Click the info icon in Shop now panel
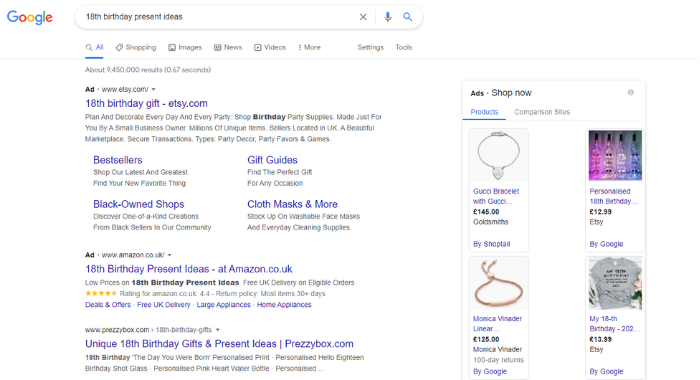This screenshot has width=700, height=380. (x=630, y=92)
